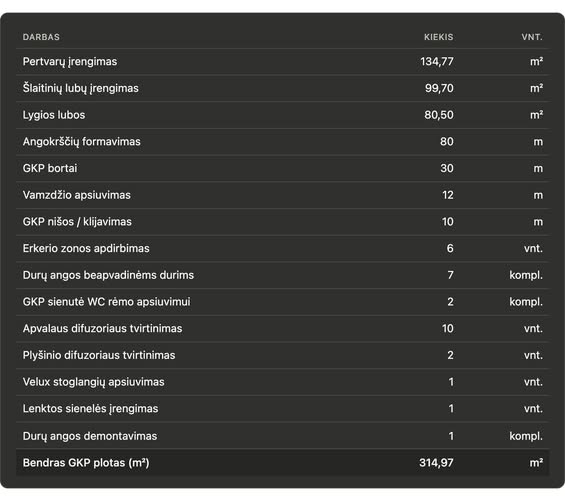Select the Angokrščių formavimas row

tap(282, 142)
